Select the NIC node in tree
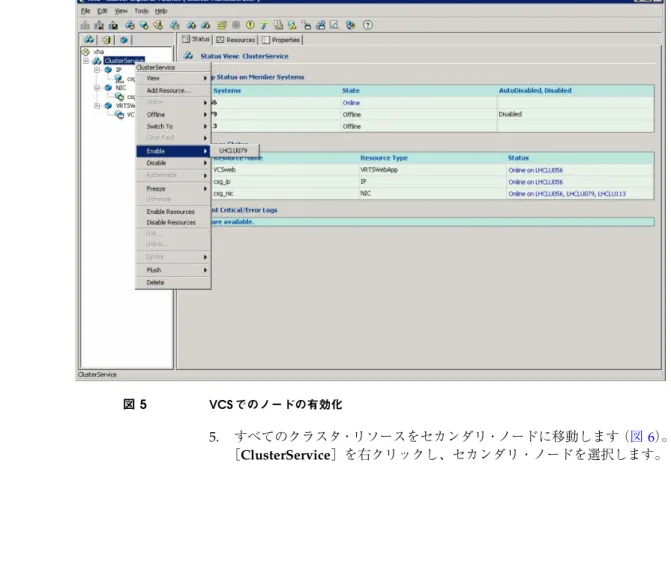The height and width of the screenshot is (571, 671). pyautogui.click(x=121, y=88)
